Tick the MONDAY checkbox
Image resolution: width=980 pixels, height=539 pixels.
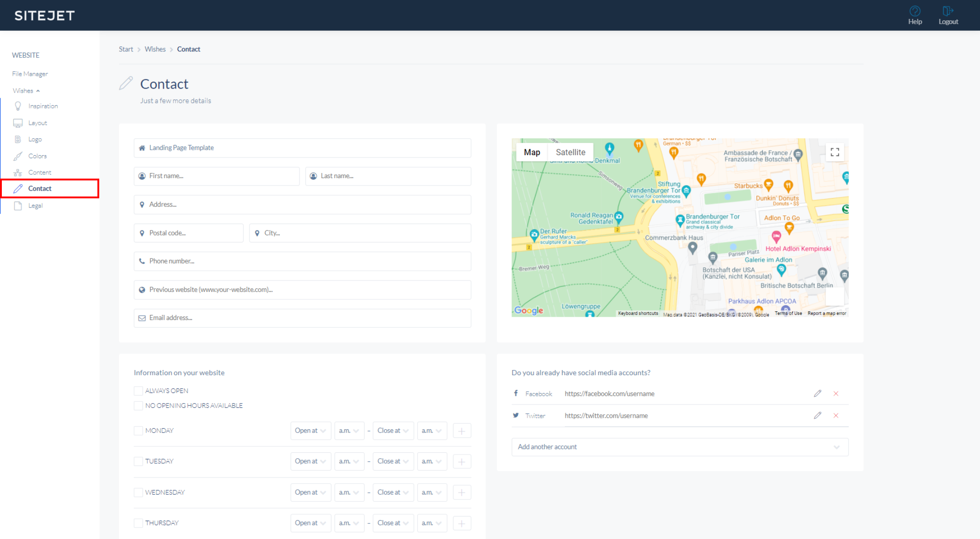[x=138, y=431]
